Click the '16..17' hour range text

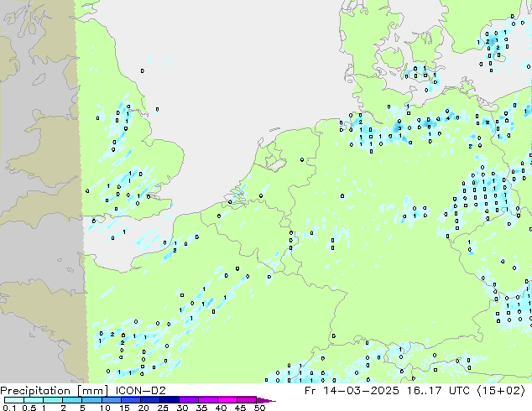click(x=425, y=390)
